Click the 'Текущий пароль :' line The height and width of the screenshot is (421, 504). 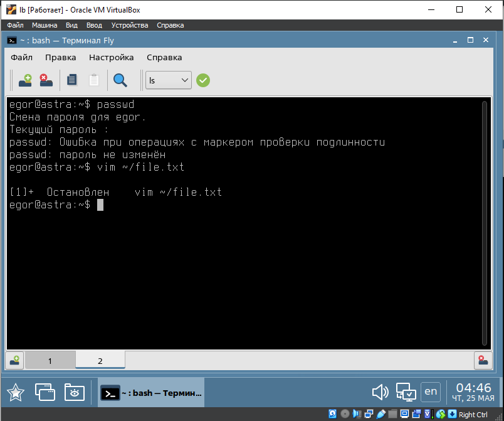(x=59, y=130)
